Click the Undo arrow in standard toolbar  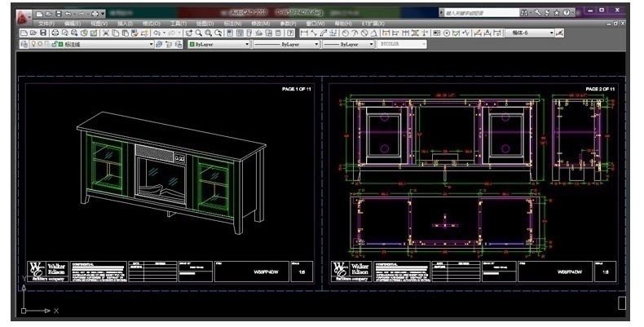154,33
